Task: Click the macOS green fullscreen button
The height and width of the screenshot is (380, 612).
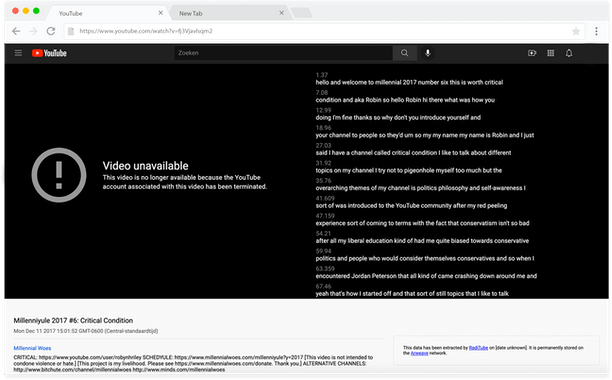Action: (36, 11)
